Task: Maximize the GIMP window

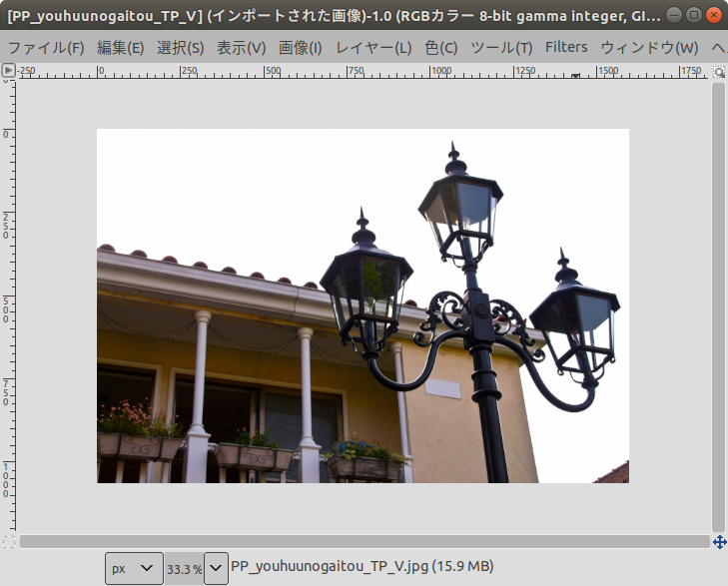Action: click(694, 15)
